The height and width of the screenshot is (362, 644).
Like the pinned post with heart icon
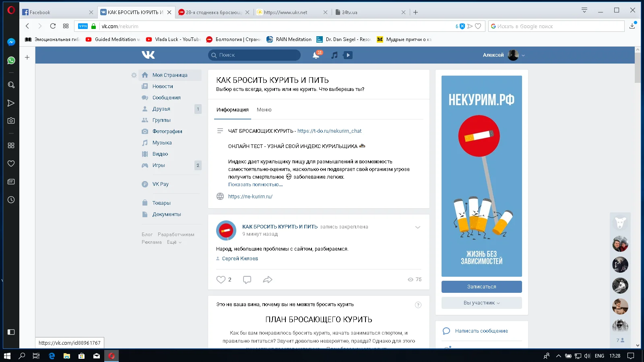coord(221,280)
